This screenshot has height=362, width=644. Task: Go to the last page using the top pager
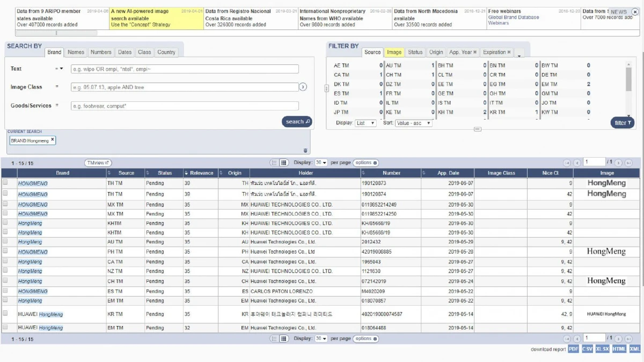coord(628,163)
